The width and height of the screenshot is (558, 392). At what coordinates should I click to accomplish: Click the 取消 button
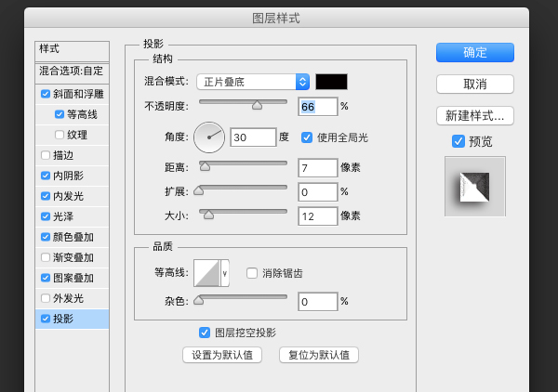(x=475, y=85)
